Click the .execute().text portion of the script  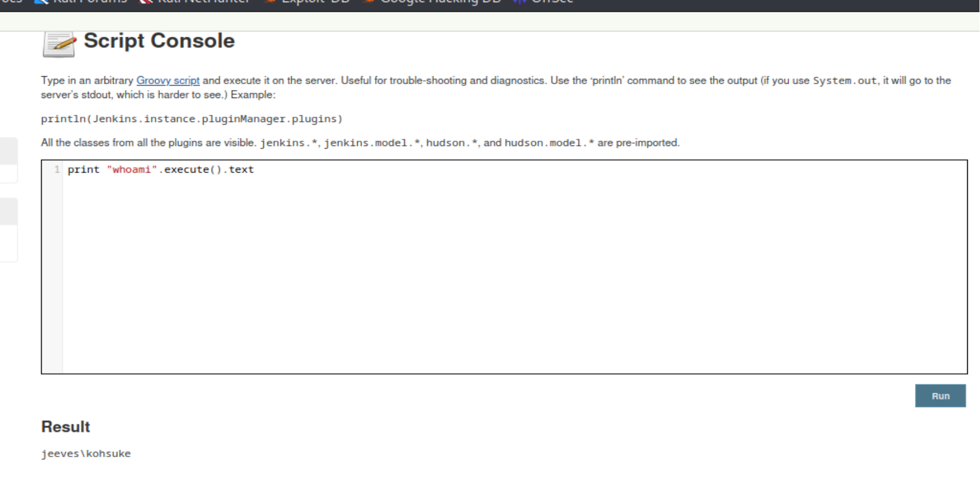coord(206,169)
